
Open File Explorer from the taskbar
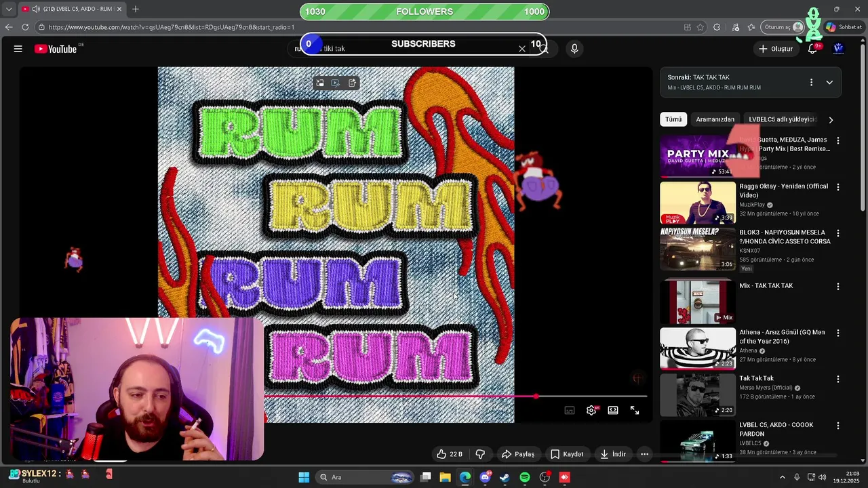446,477
